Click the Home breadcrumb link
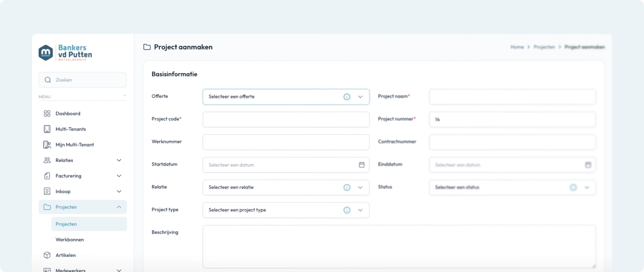Screen dimensions: 644x272 (x=517, y=47)
